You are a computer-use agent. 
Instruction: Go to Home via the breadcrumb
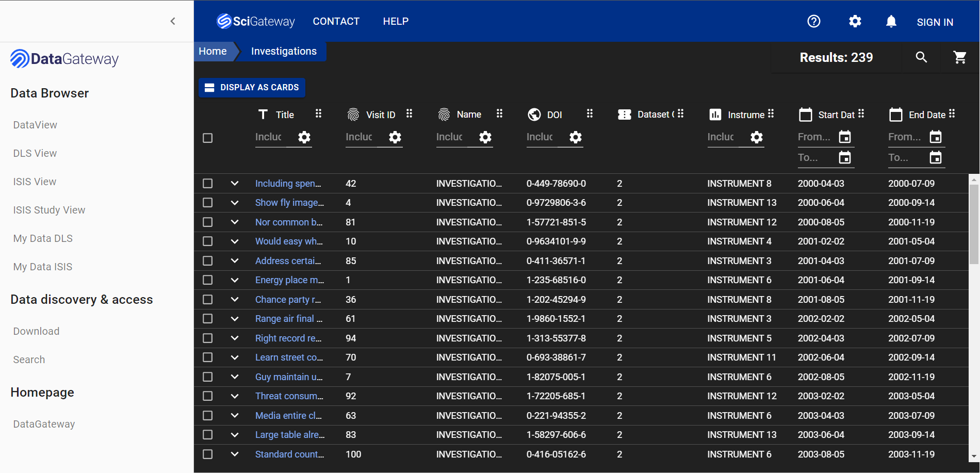pyautogui.click(x=213, y=51)
